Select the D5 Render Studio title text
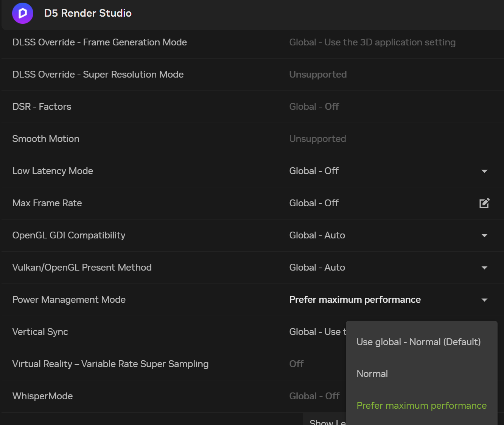 [88, 13]
